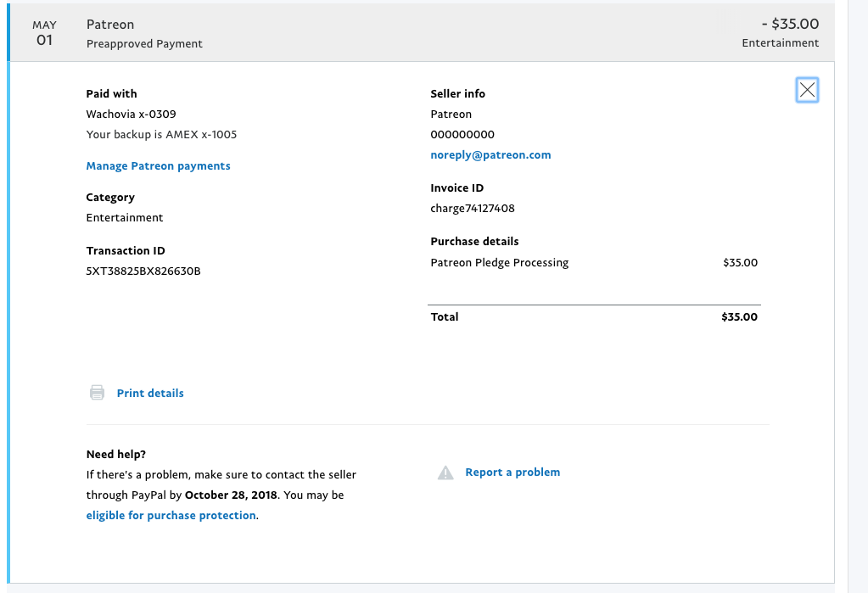
Task: Click Report a problem link
Action: coord(512,473)
